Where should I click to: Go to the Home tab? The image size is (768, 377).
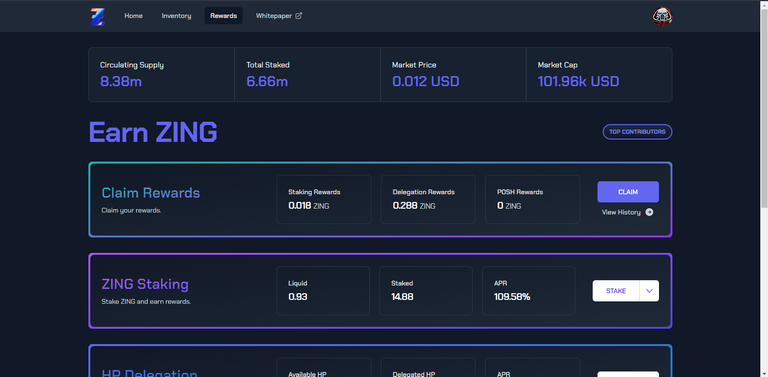click(x=133, y=16)
